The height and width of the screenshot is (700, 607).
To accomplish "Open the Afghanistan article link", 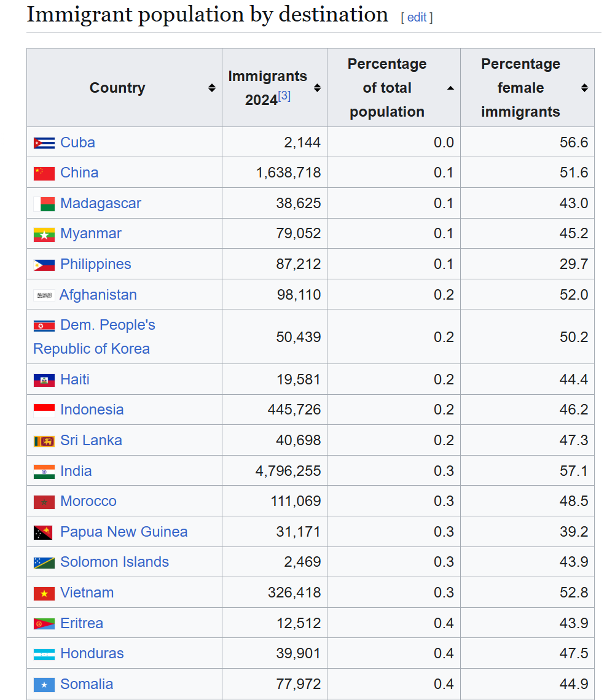I will tap(98, 295).
